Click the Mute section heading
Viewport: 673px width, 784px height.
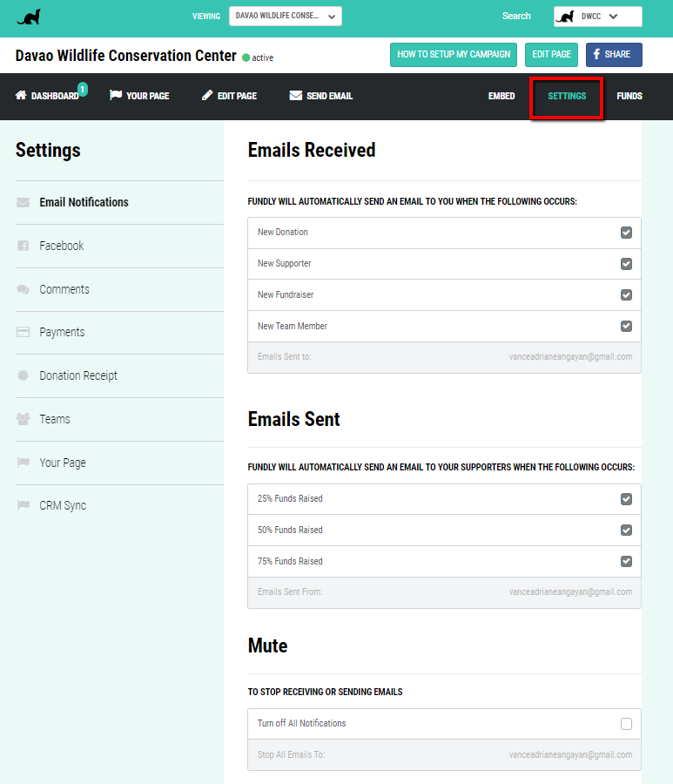click(268, 645)
